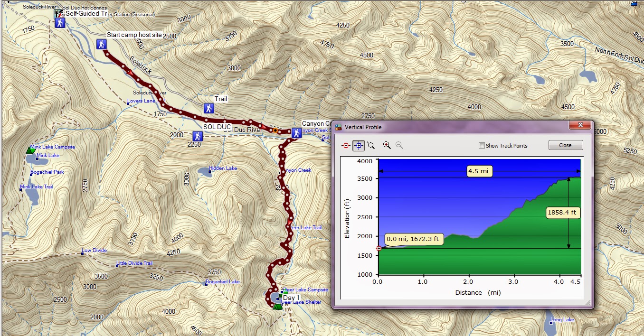Select the SOL DUC hiker waypoint icon
644x336 pixels.
(x=197, y=136)
